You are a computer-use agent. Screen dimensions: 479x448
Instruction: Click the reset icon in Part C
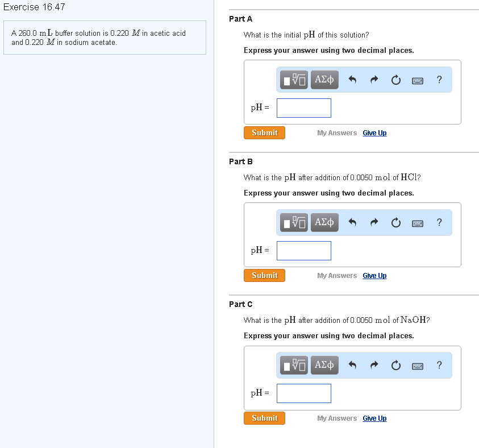pos(395,366)
